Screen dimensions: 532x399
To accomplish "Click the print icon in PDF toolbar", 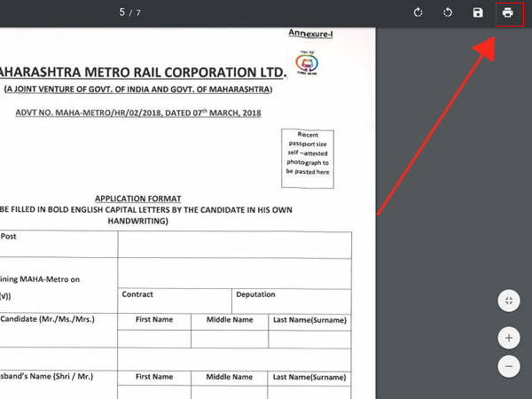I will click(507, 13).
